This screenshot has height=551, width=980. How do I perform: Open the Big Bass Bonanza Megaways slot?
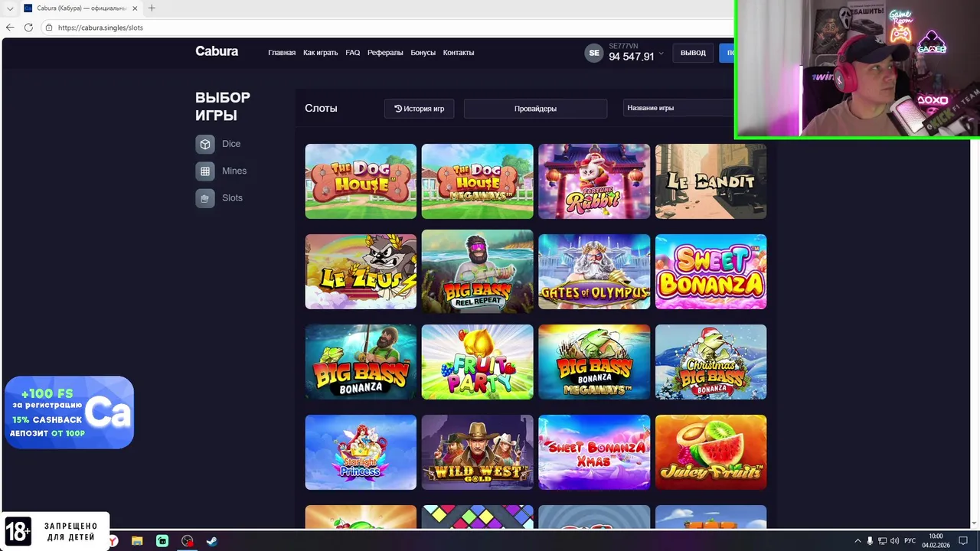click(594, 362)
